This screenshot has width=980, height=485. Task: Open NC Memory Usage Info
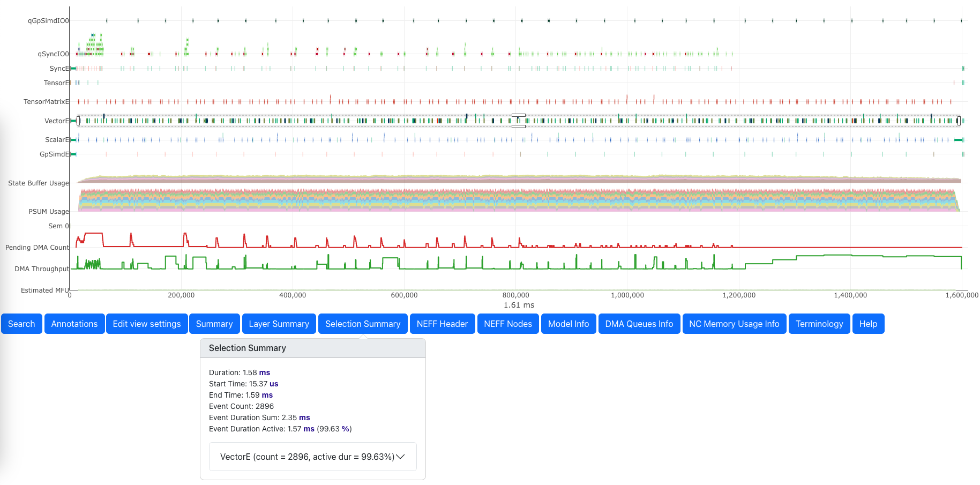click(734, 324)
